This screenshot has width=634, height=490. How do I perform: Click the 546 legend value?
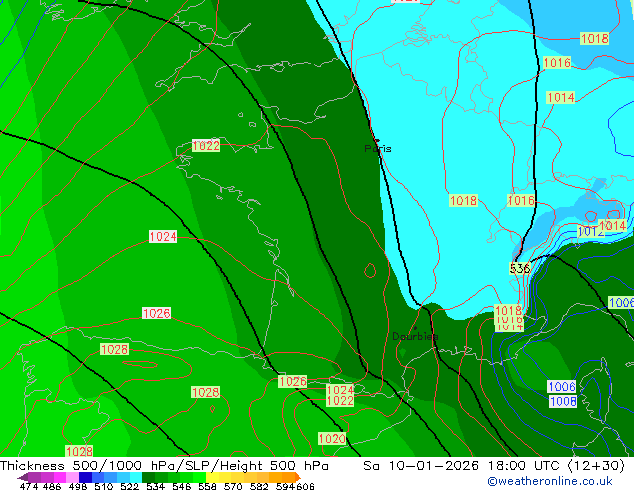tap(182, 486)
